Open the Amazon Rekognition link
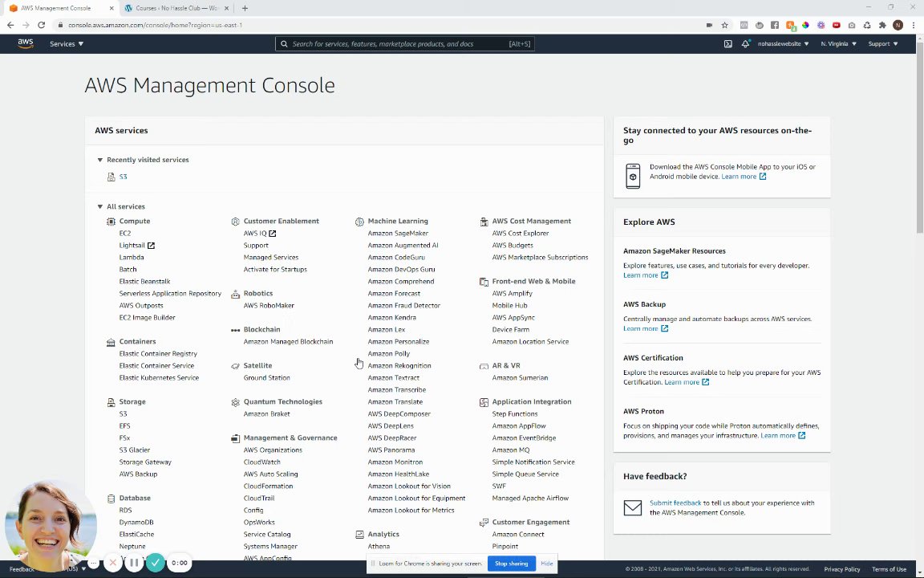This screenshot has width=924, height=578. 399,366
